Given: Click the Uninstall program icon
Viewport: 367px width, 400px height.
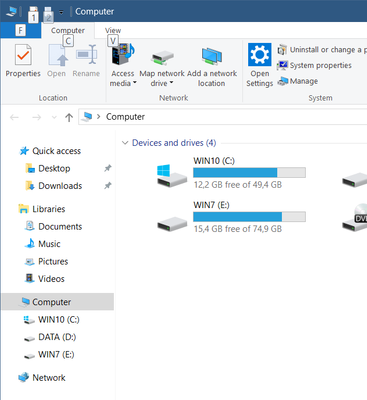Looking at the screenshot, I should [282, 50].
